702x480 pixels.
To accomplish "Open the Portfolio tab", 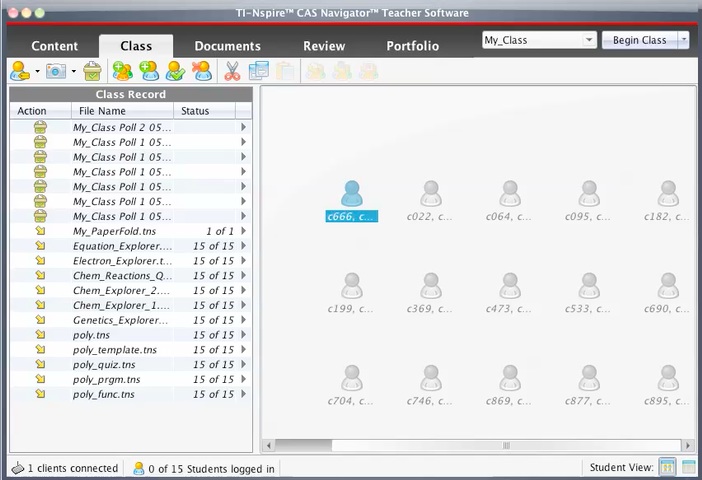I will pyautogui.click(x=412, y=46).
